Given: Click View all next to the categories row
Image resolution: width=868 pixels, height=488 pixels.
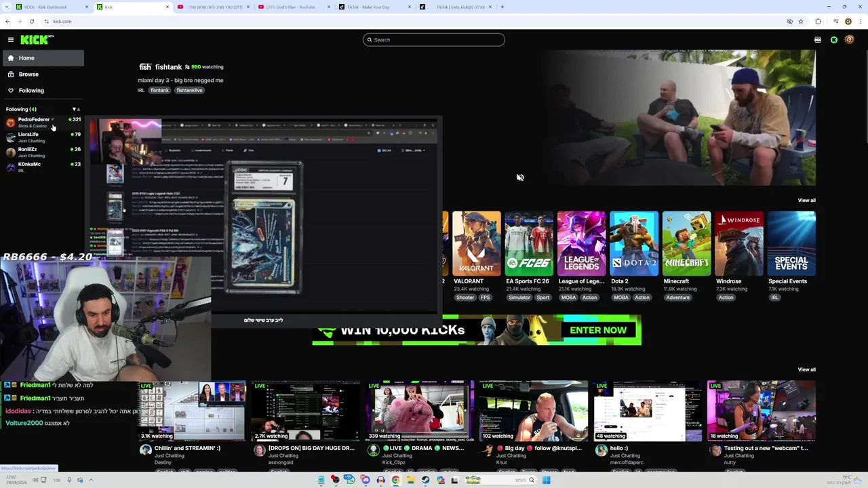Looking at the screenshot, I should [806, 201].
